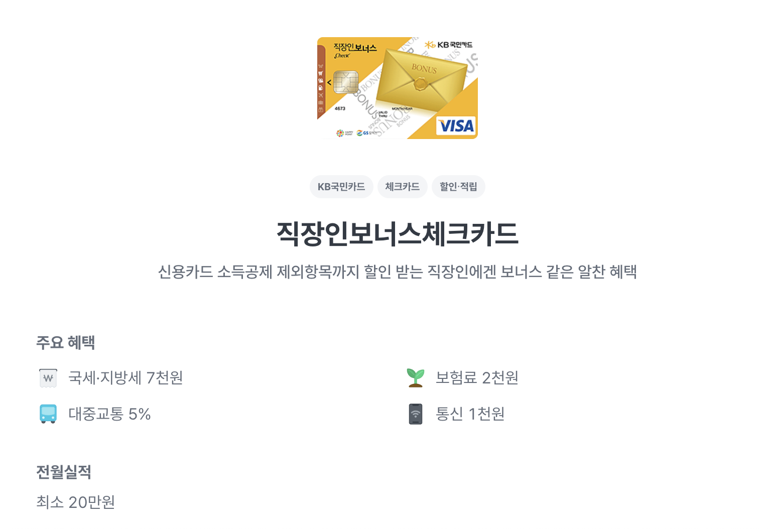Image resolution: width=769 pixels, height=532 pixels.
Task: Click the 대중교통 5% benefit row
Action: [x=110, y=414]
